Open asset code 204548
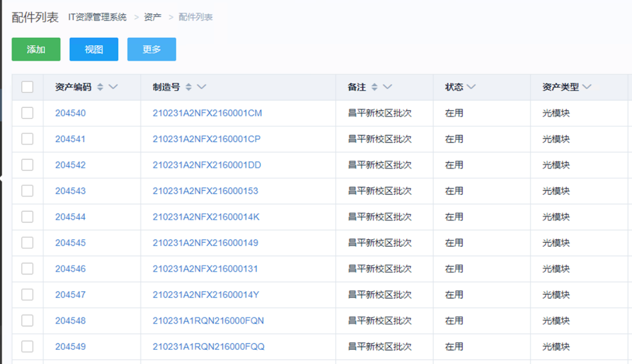The width and height of the screenshot is (632, 364). [70, 321]
